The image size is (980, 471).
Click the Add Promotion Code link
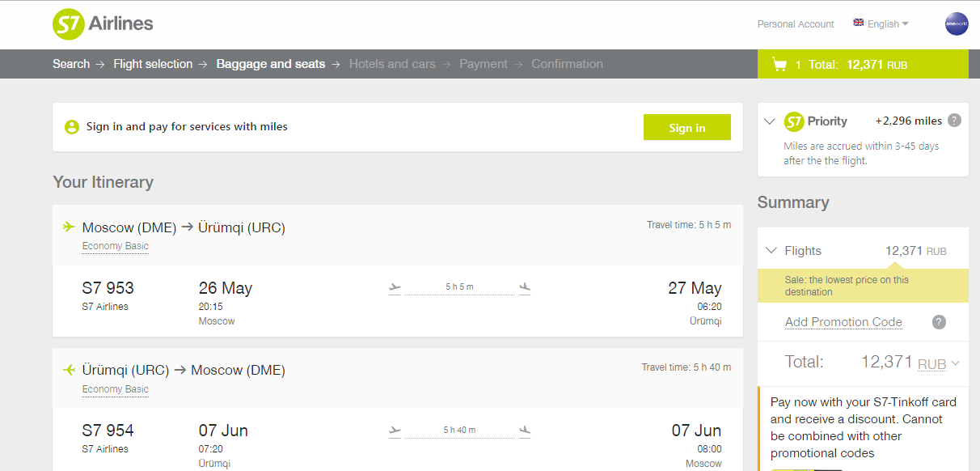pyautogui.click(x=843, y=322)
